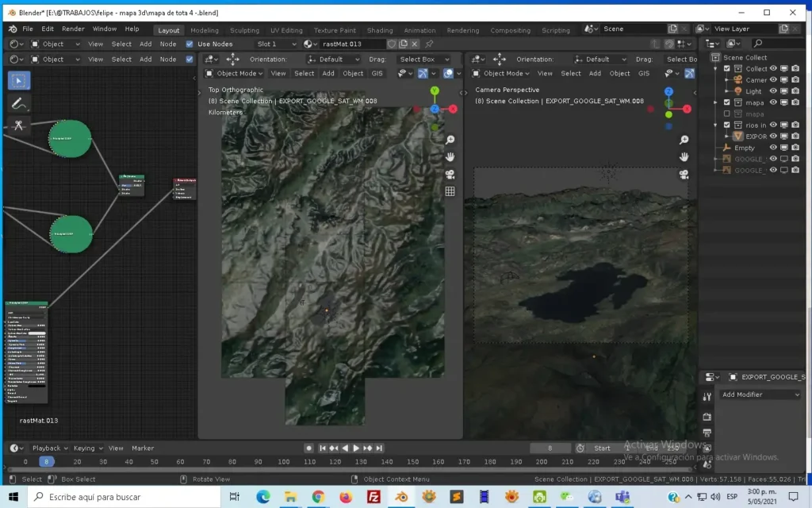
Task: Click the zoom magnifier in top orthographic viewport
Action: pos(450,140)
